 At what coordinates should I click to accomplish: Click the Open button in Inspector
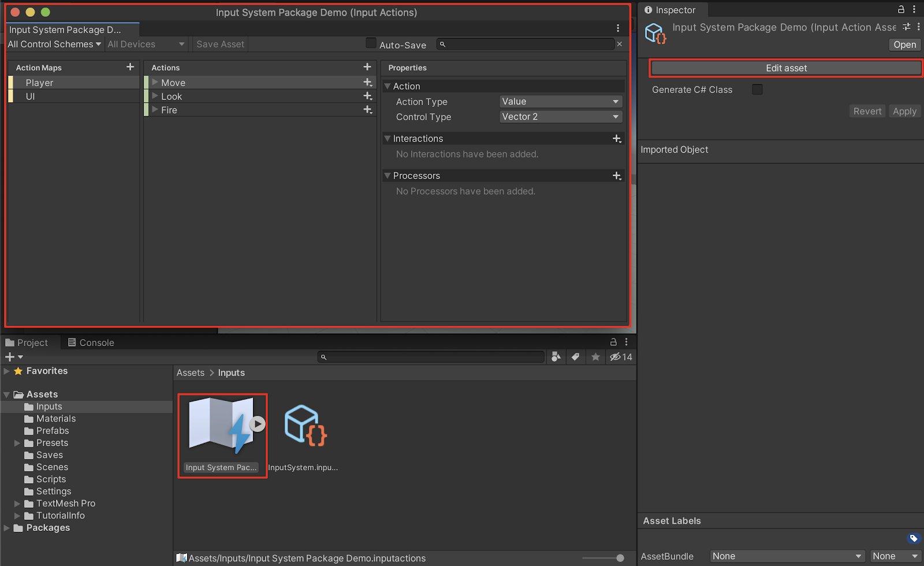[x=904, y=44]
